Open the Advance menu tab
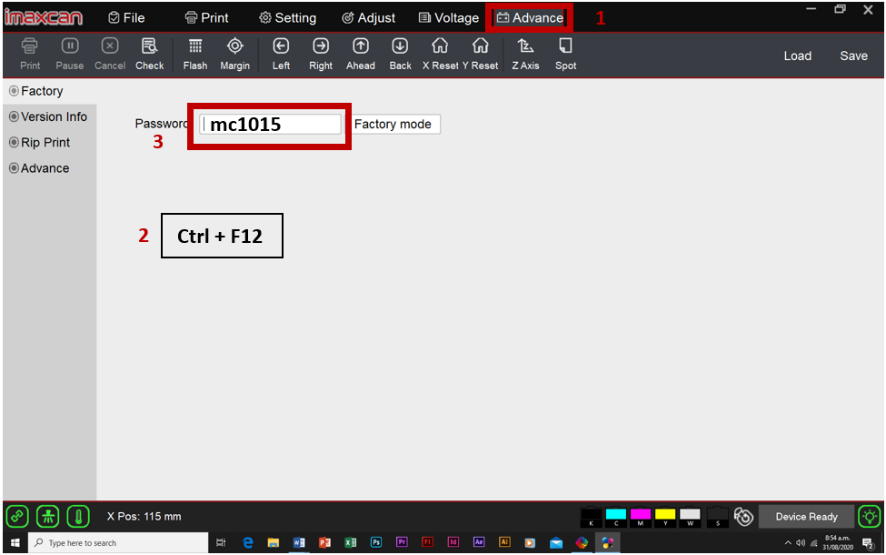The image size is (886, 555). 529,18
